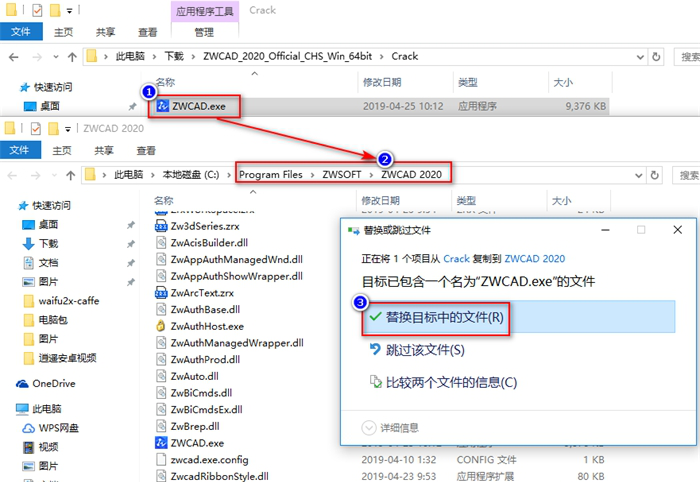Image resolution: width=700 pixels, height=501 pixels.
Task: Sort by 大小 column in ZWCAD 2020 window
Action: (x=562, y=201)
